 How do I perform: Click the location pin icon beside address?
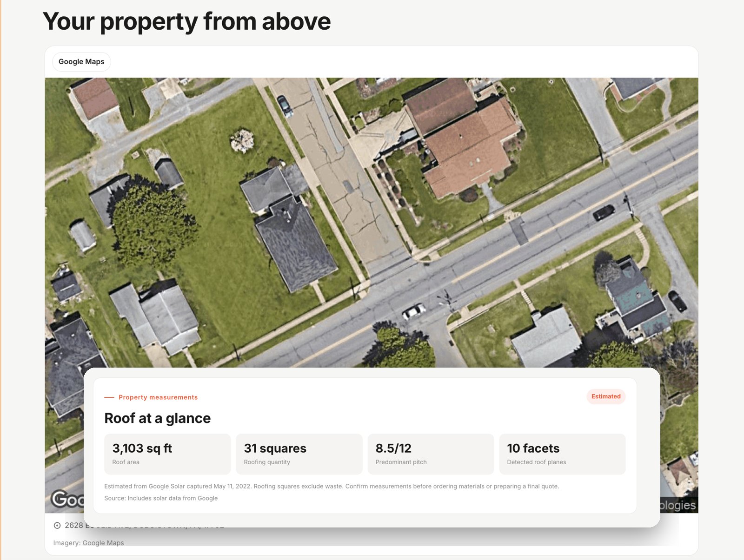pos(57,526)
